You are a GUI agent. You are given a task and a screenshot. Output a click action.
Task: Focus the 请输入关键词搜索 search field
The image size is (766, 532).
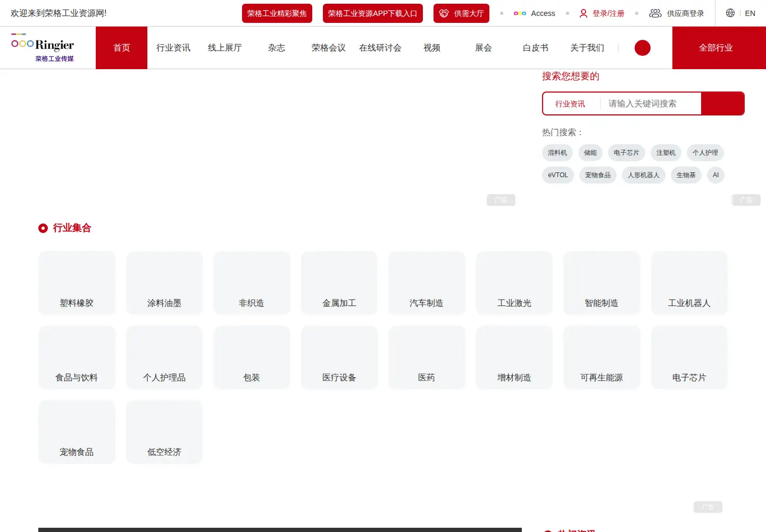pos(651,104)
